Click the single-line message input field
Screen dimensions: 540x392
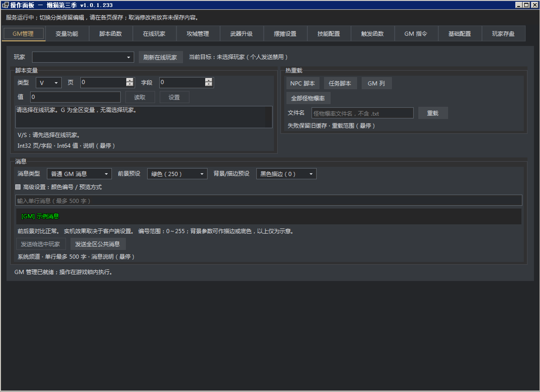(269, 200)
